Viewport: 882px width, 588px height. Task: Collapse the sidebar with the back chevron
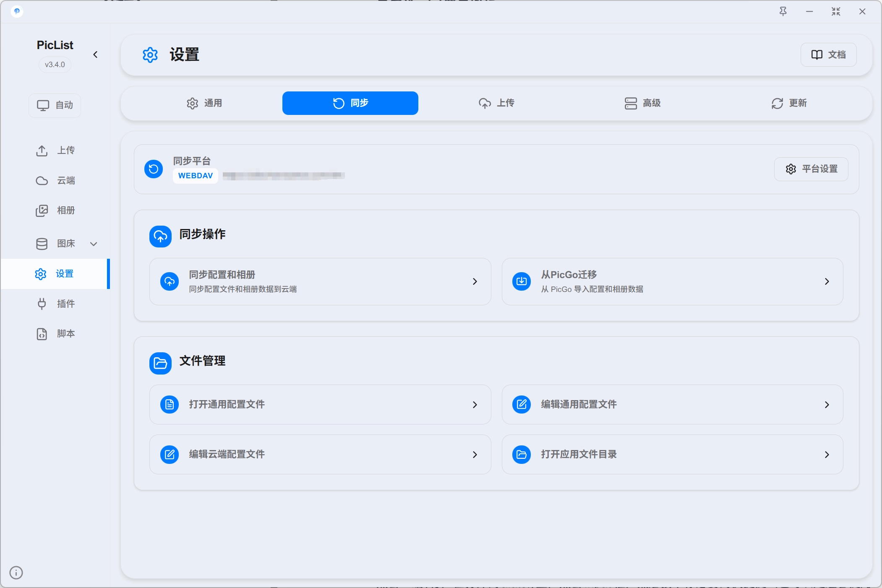[95, 55]
